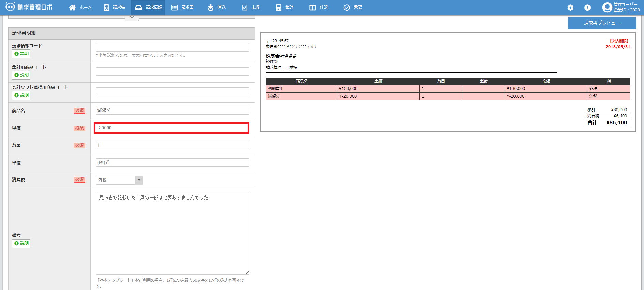The image size is (644, 290).
Task: Click the 消費税 ¥6,400 value in preview
Action: [620, 116]
